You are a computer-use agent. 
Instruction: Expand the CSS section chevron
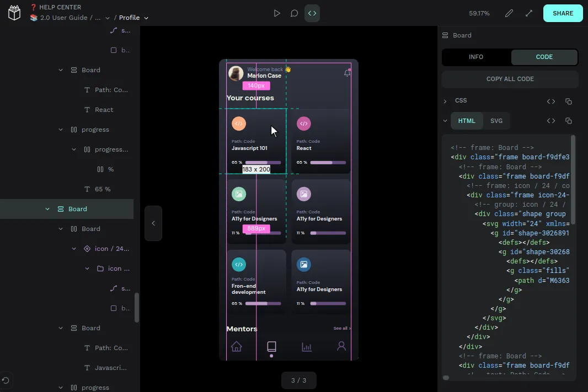(x=445, y=101)
